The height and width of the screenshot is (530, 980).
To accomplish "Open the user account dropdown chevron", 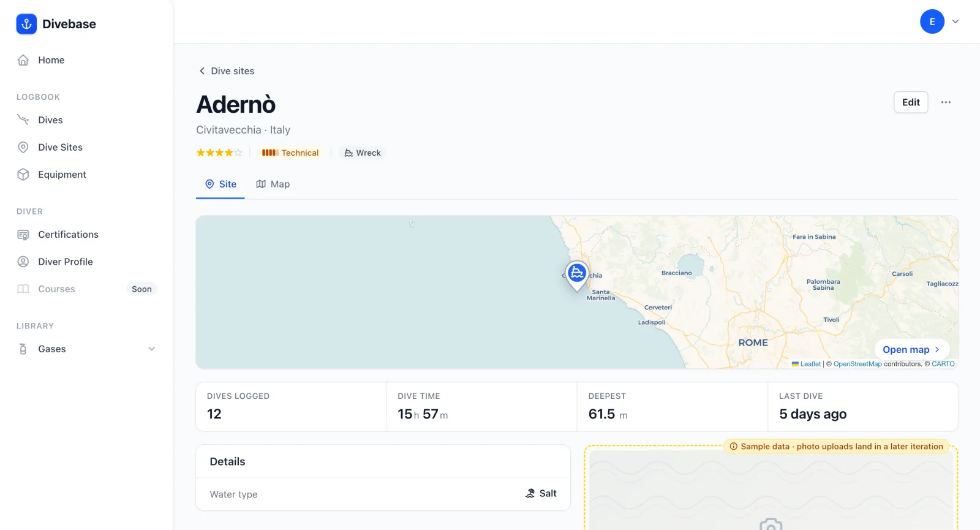I will point(955,21).
